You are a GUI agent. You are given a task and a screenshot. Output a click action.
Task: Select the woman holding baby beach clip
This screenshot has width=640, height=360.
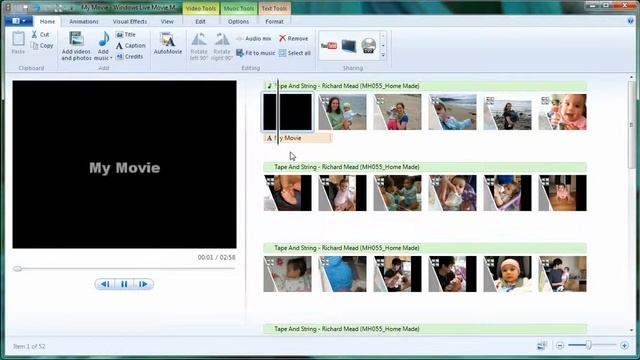click(x=342, y=112)
